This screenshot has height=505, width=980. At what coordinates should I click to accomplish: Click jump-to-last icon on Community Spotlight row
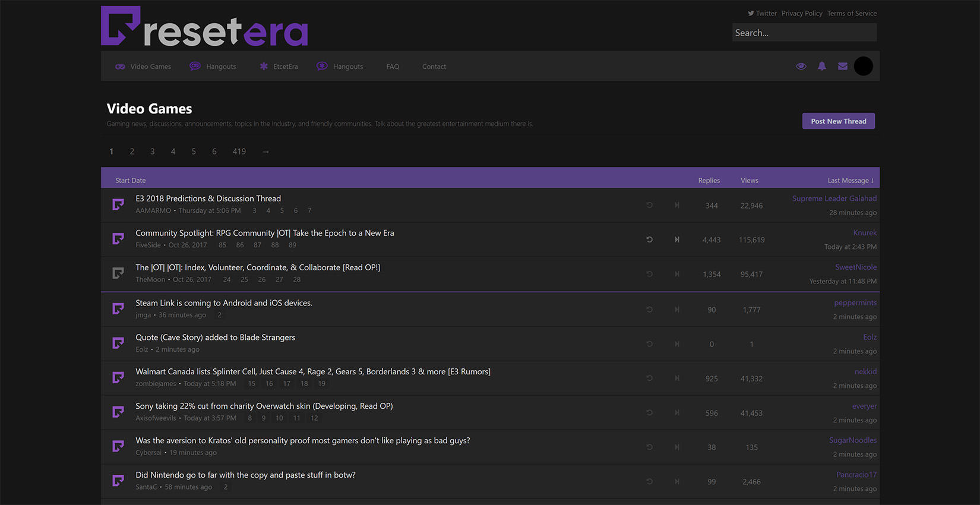(676, 239)
